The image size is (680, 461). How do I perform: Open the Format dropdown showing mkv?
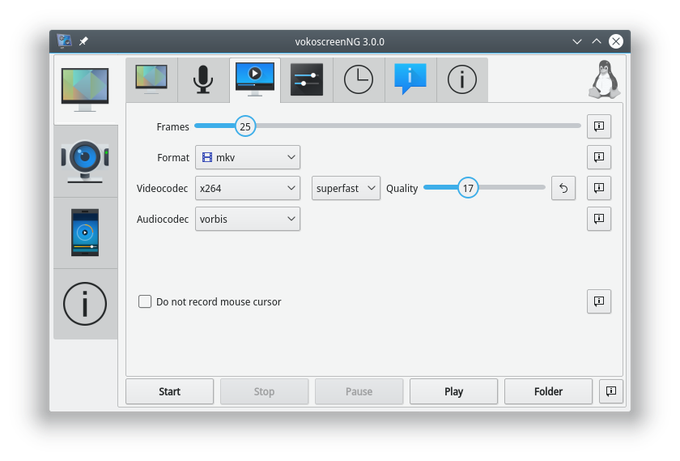[248, 157]
